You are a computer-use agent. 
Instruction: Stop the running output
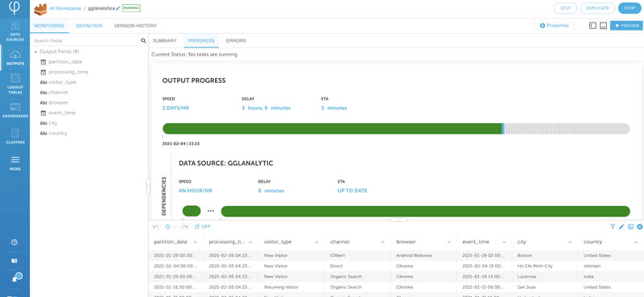[x=630, y=8]
